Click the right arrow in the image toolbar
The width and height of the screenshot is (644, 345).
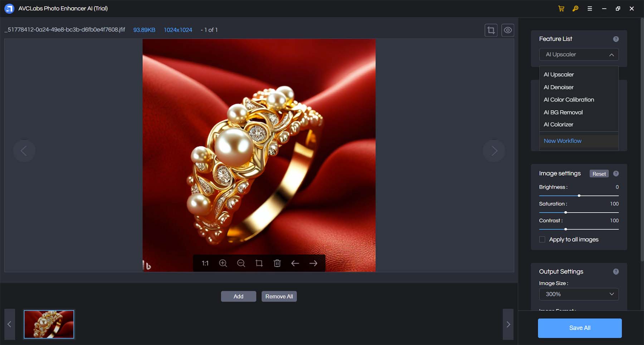(x=313, y=263)
